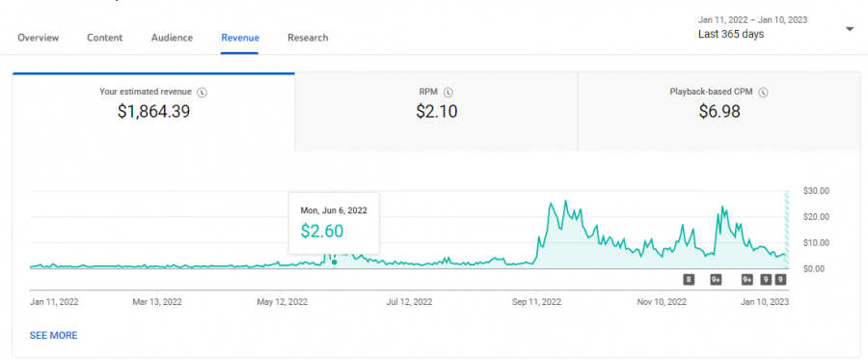Select the Playback-based CPM $6.98 card
The image size is (868, 360).
click(719, 111)
